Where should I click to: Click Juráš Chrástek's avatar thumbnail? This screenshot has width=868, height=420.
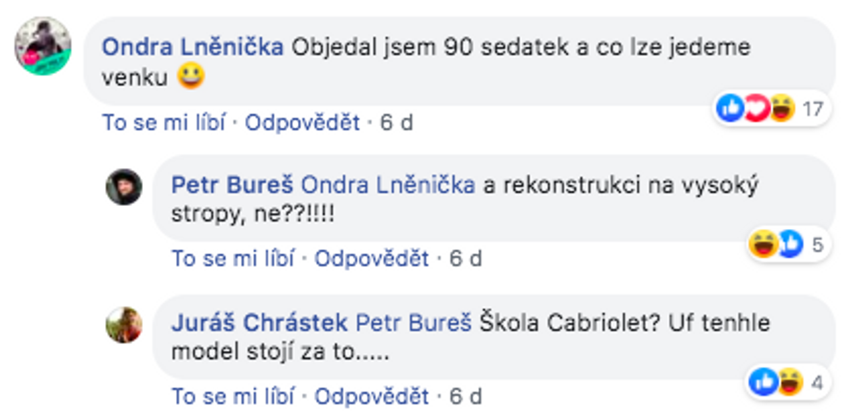(x=124, y=325)
